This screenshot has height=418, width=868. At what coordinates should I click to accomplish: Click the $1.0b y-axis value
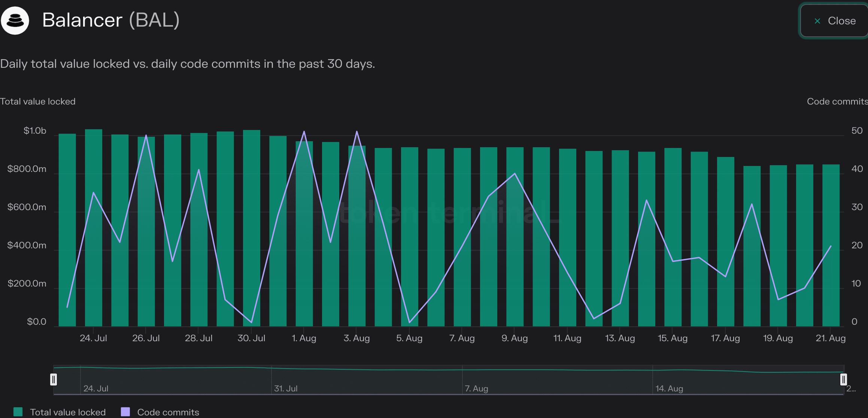[35, 131]
